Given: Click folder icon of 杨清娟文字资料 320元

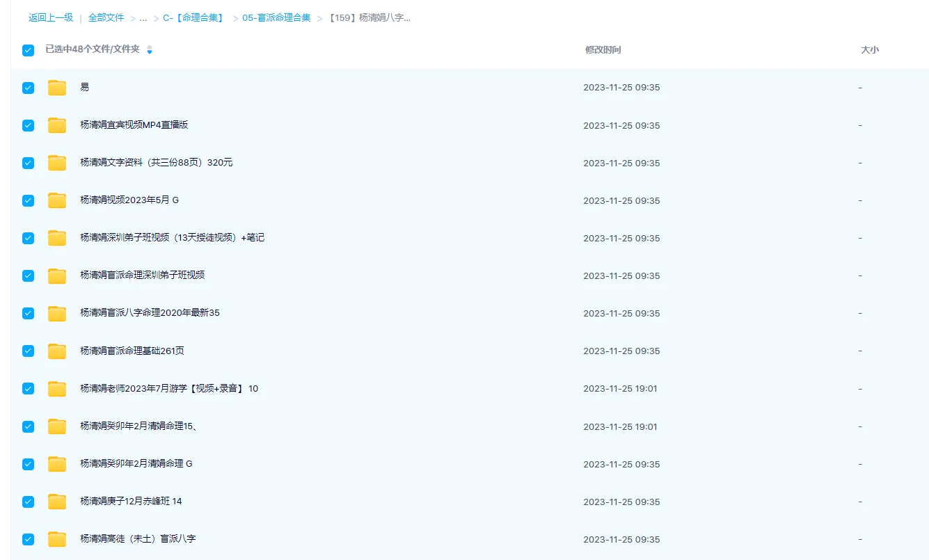Looking at the screenshot, I should click(57, 163).
